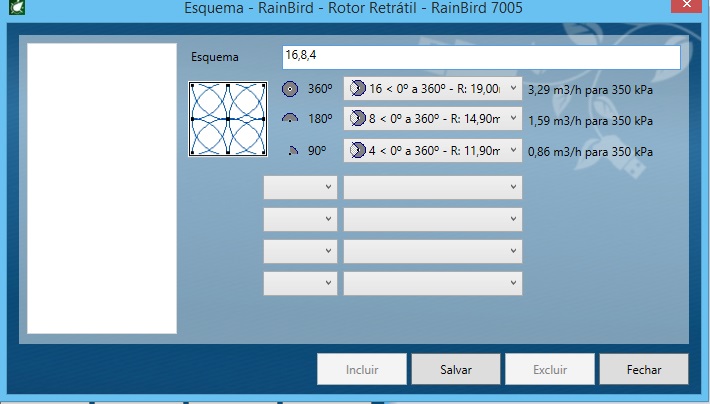The image size is (710, 404).
Task: Click the 180° half-circle sprinkler icon
Action: point(290,119)
